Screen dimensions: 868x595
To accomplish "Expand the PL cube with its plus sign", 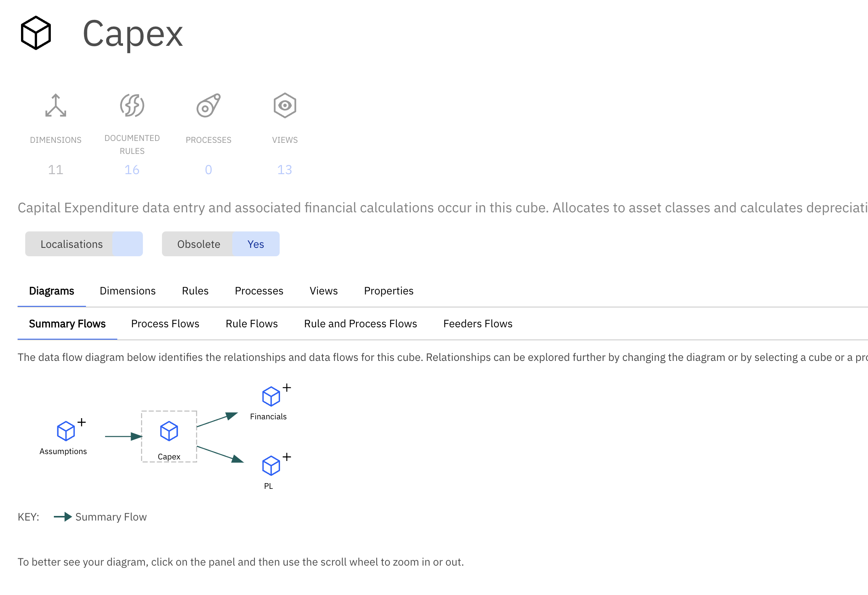I will pos(287,457).
